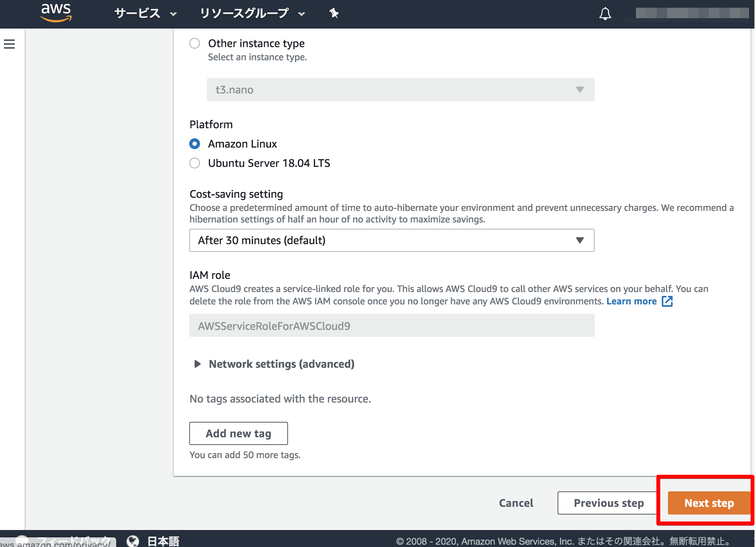
Task: Open the AWS home logo
Action: pyautogui.click(x=56, y=13)
